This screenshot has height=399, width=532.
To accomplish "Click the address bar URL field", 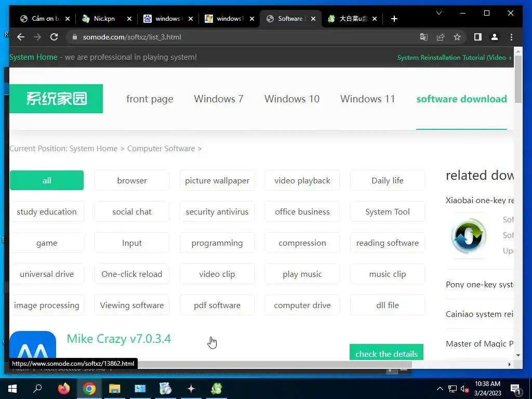I will (x=237, y=37).
